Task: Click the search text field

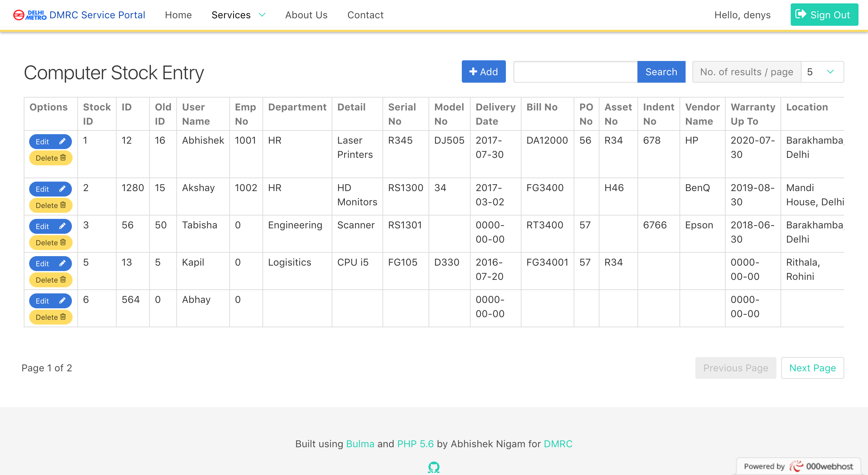Action: [x=575, y=72]
